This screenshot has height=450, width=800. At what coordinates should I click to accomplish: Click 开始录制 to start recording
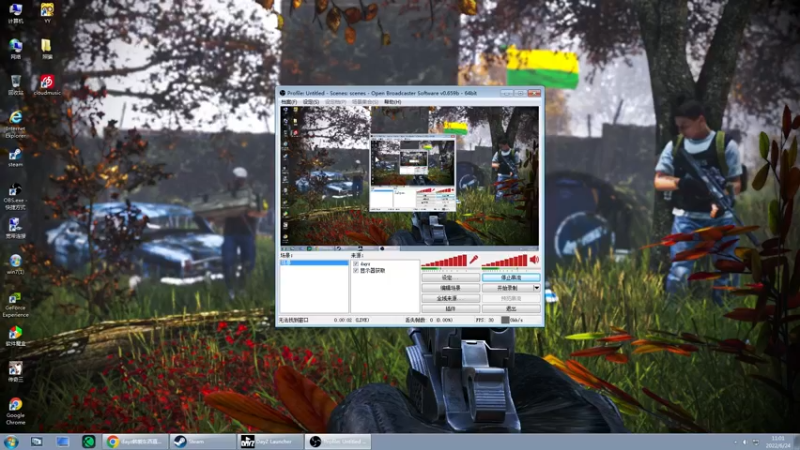click(x=508, y=288)
